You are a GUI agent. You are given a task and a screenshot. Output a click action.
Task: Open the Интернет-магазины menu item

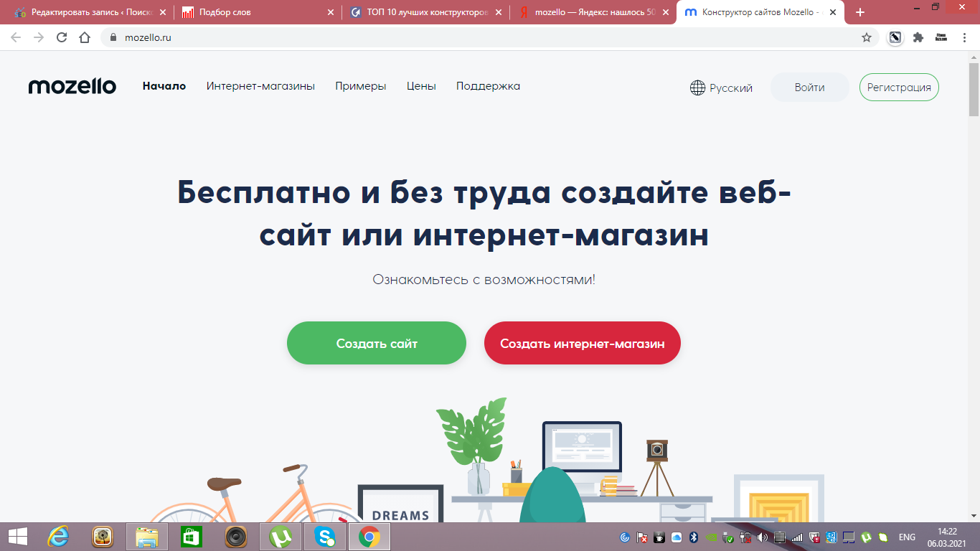tap(260, 86)
